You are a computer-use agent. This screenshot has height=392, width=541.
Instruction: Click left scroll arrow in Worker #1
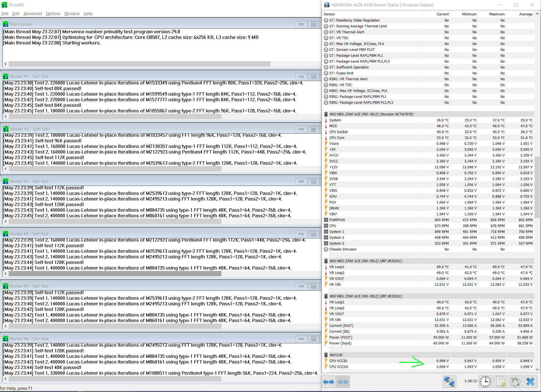click(5, 117)
